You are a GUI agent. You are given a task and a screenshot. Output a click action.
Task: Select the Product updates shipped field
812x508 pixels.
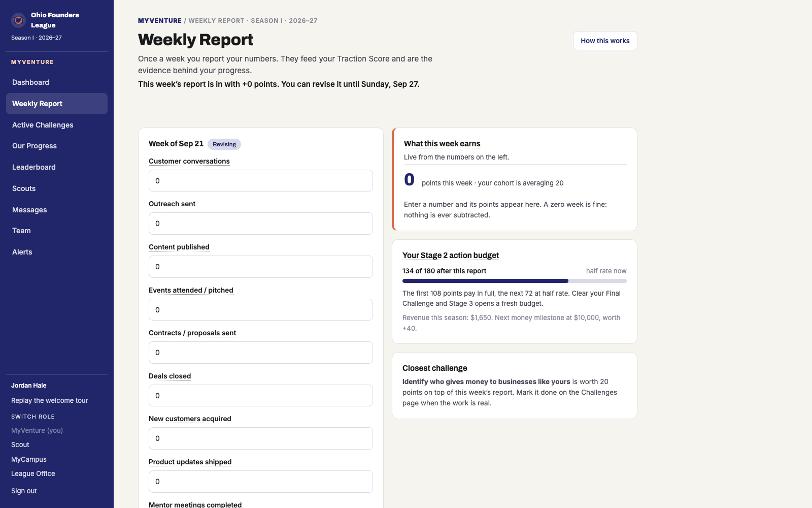(261, 482)
